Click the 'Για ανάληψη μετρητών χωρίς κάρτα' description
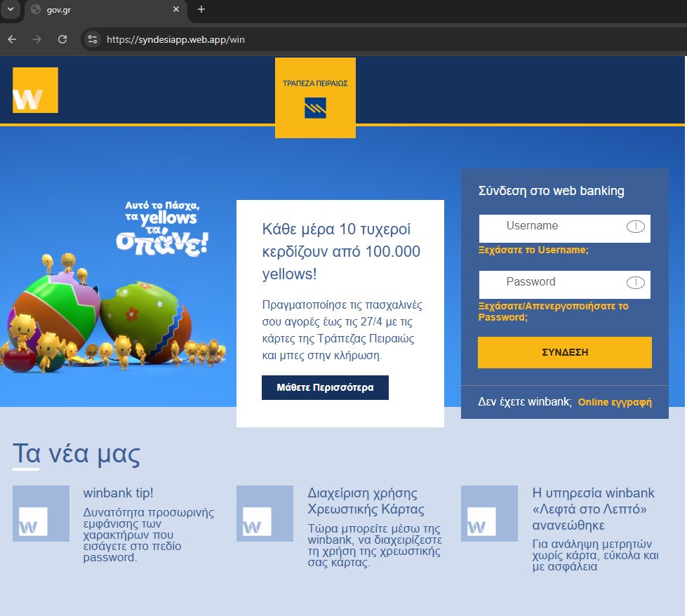The width and height of the screenshot is (687, 616). (596, 555)
